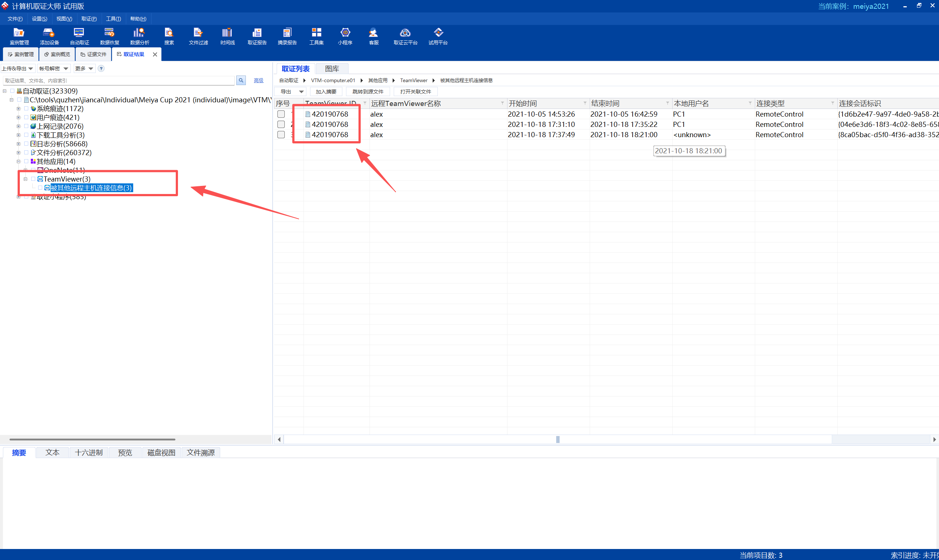Screen dimensions: 939x560
Task: Tick the checkbox for the third record
Action: tap(281, 135)
